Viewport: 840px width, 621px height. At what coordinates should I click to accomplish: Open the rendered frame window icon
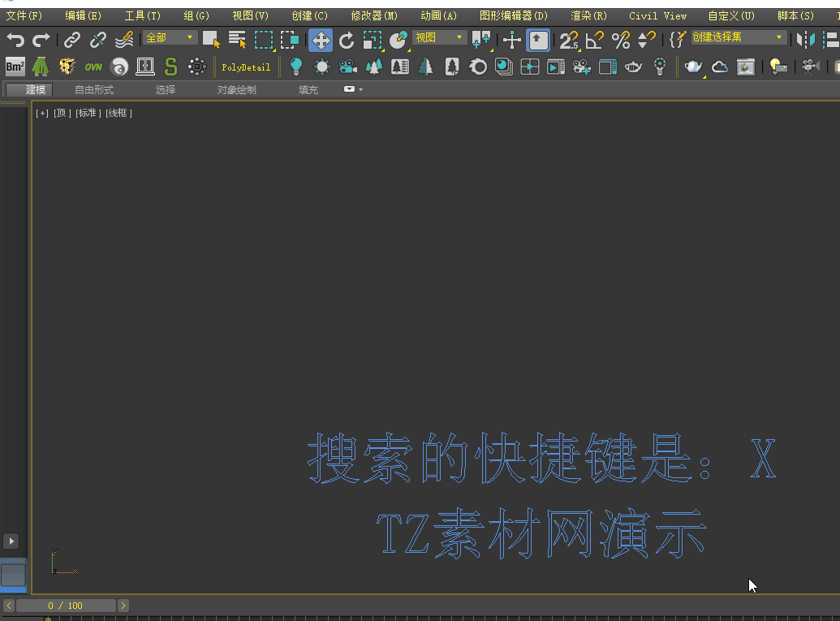746,67
